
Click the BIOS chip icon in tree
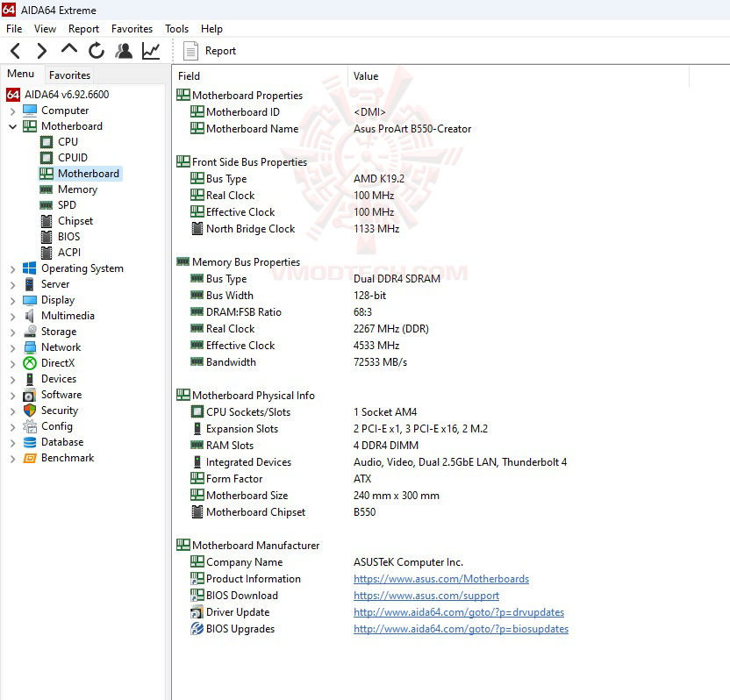pyautogui.click(x=47, y=237)
